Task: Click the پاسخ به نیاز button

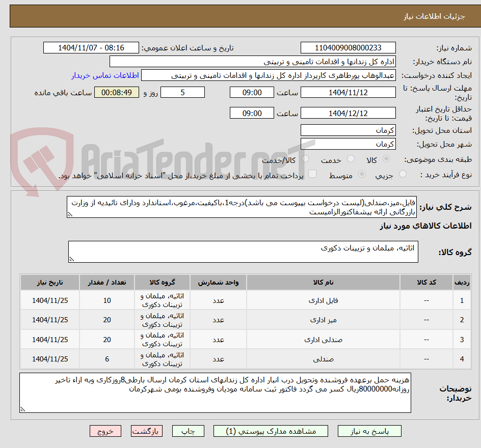Action: click(369, 431)
